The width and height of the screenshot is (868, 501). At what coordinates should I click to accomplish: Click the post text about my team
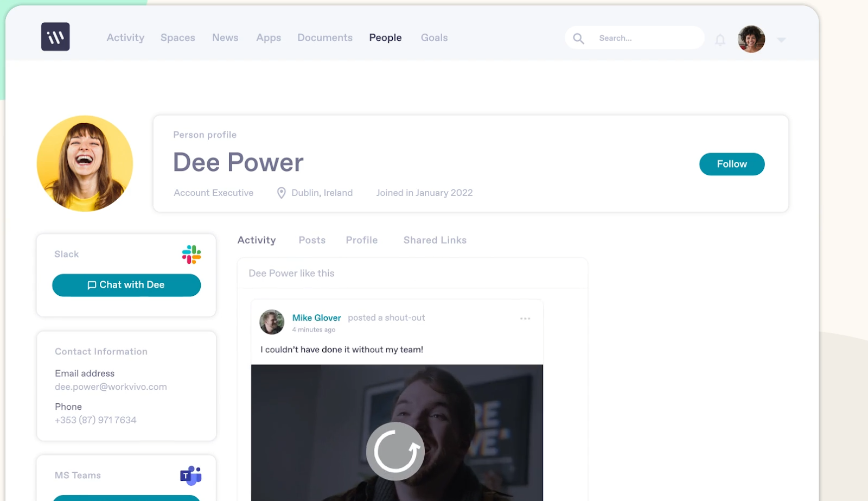[x=342, y=350]
